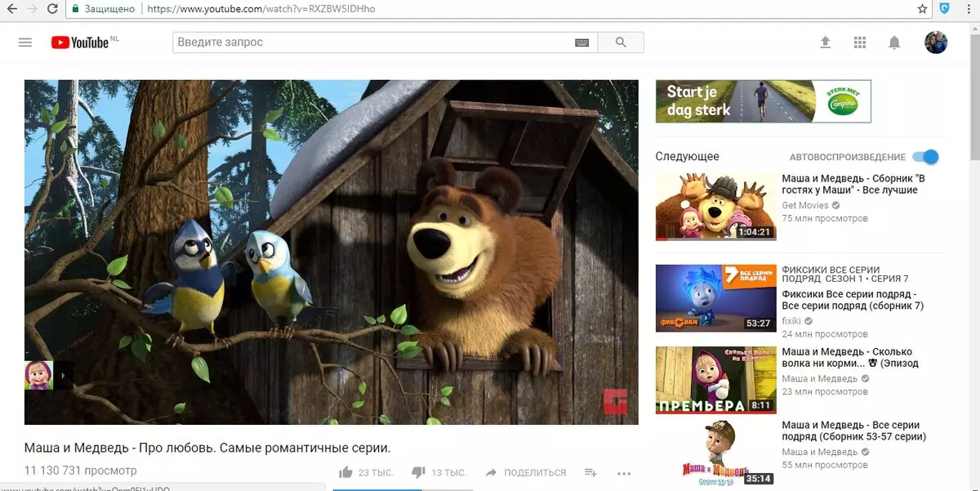Click the shield extension icon in browser

click(945, 9)
